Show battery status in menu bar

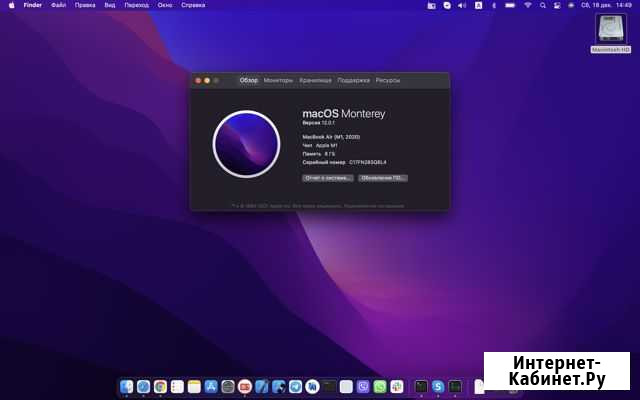510,5
